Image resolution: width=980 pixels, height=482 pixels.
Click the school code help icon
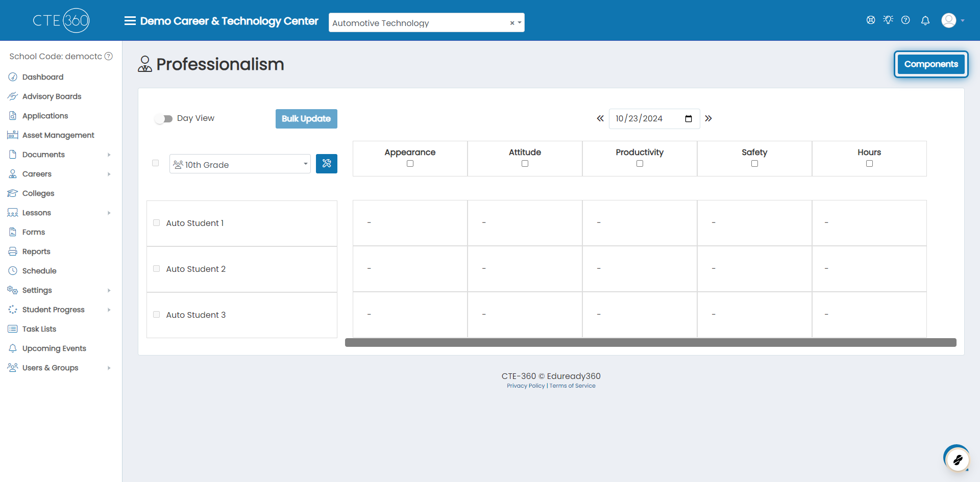pyautogui.click(x=109, y=56)
